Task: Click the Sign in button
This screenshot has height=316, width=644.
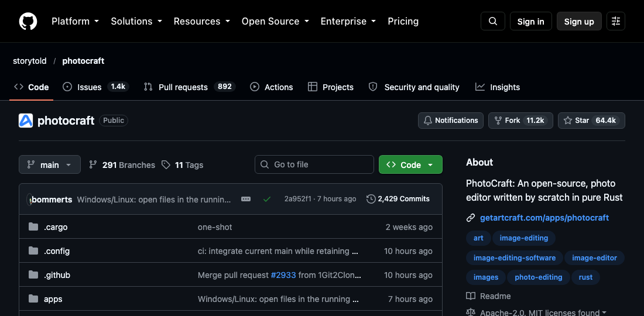Action: 530,21
